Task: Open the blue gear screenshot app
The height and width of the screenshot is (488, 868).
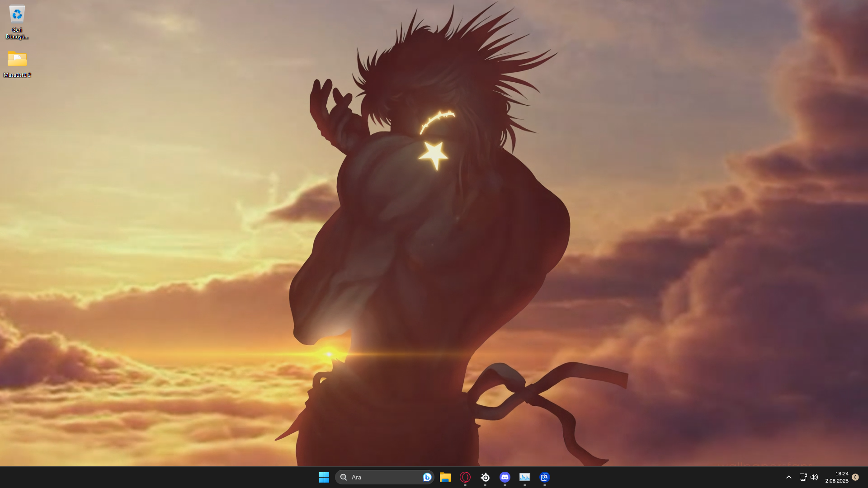Action: point(545,477)
